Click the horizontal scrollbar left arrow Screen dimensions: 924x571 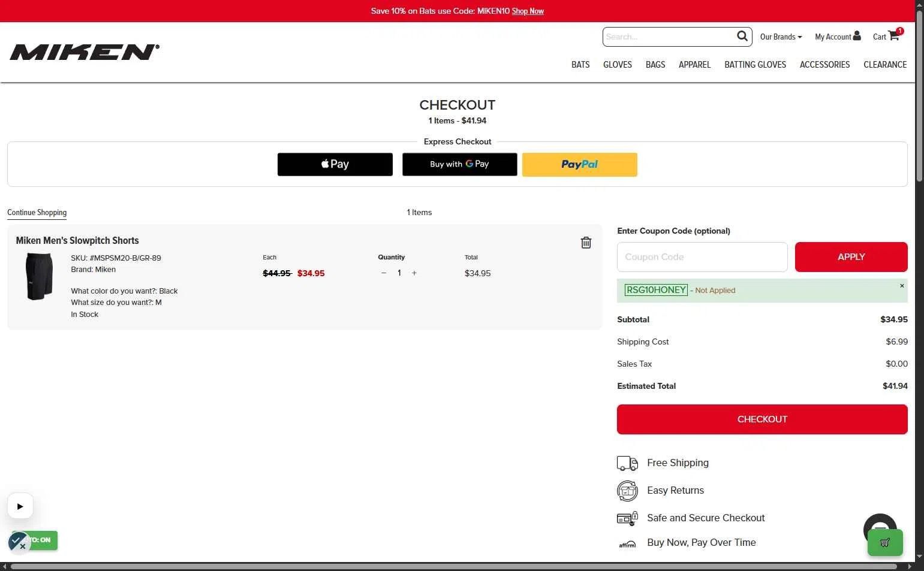(x=5, y=566)
